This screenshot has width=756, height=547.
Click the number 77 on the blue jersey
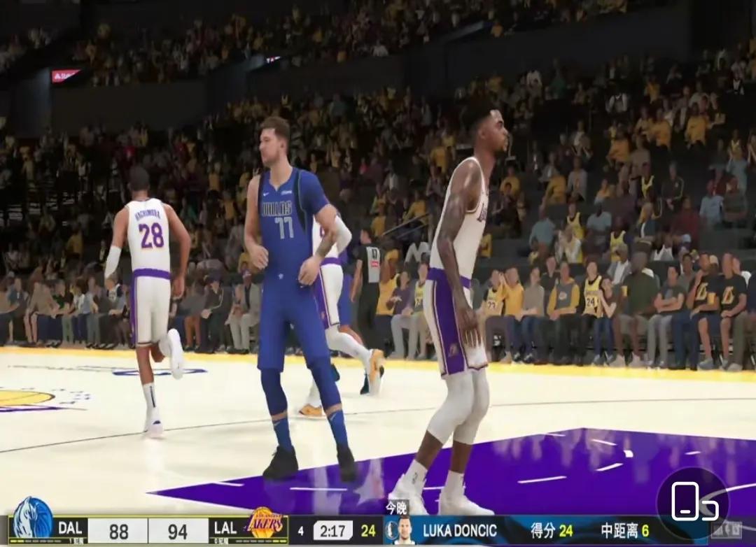(284, 227)
